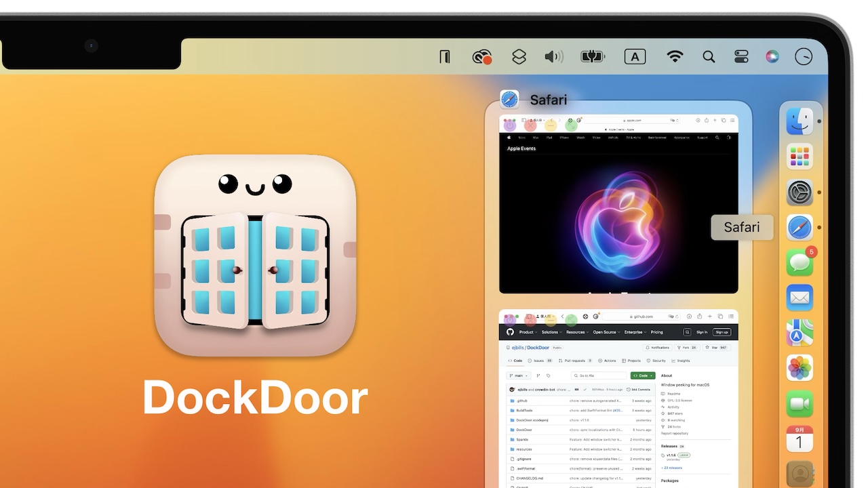Screen dimensions: 868x488
Task: Click the red close button on github.com preview
Action: [x=530, y=320]
